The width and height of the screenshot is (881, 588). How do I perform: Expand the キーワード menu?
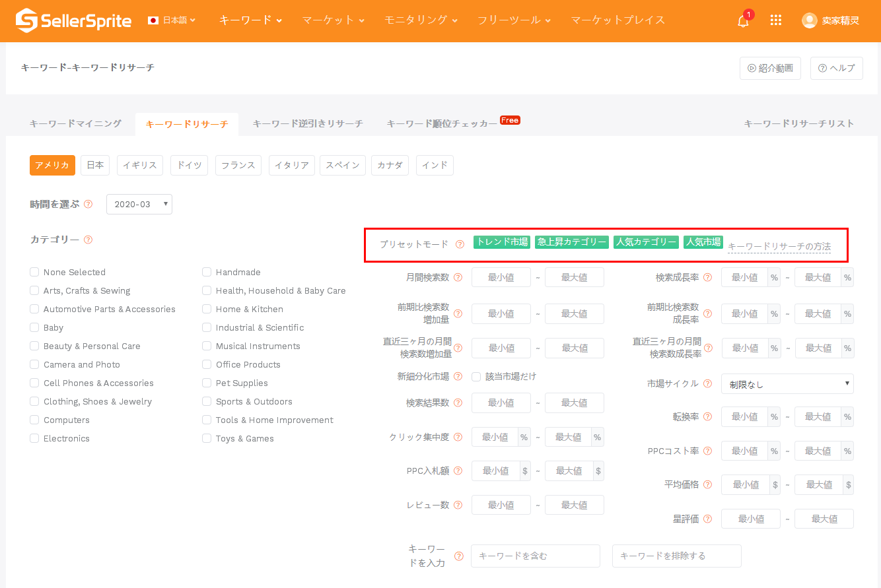pos(250,20)
